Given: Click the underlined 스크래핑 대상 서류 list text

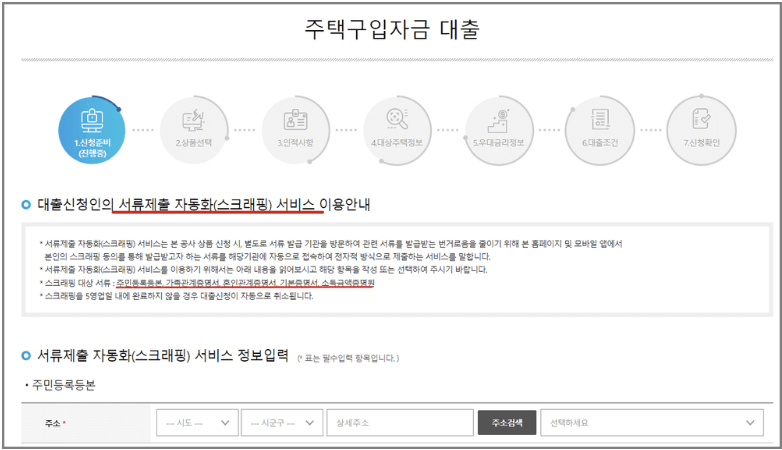Looking at the screenshot, I should point(245,282).
